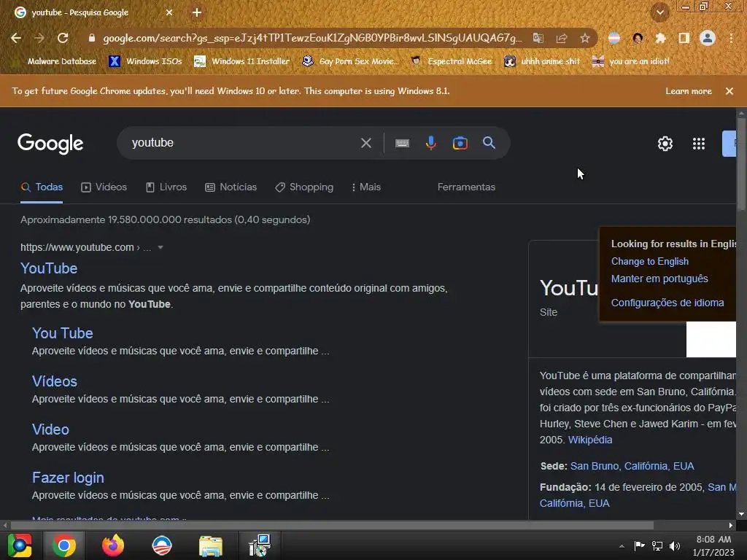Image resolution: width=747 pixels, height=560 pixels.
Task: Click the horizontal scrollbar at page bottom
Action: tap(332, 525)
